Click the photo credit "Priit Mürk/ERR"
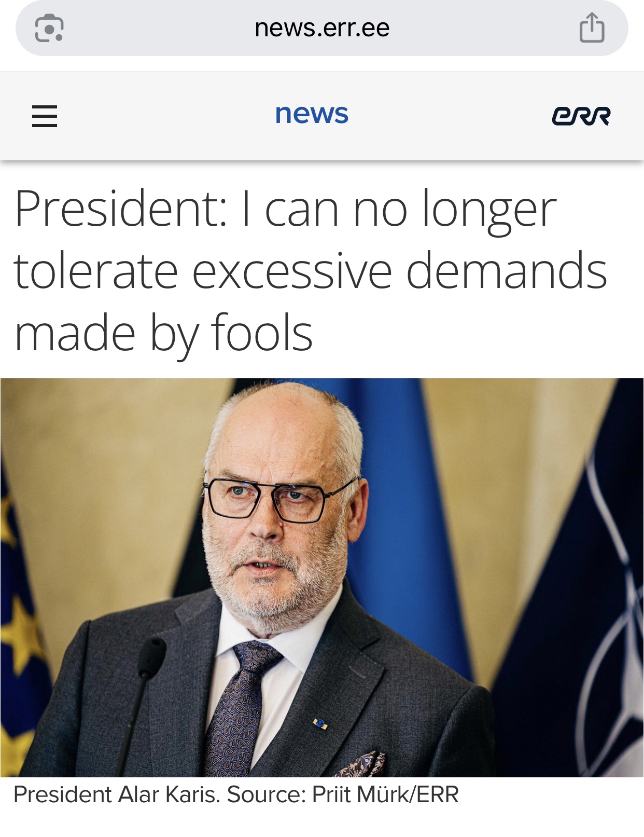This screenshot has height=837, width=644. [385, 794]
